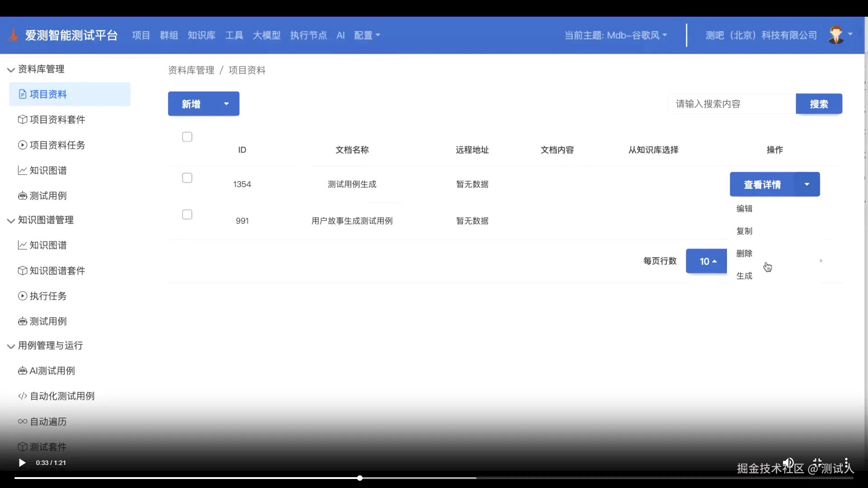Check the row with ID 991
Screen dimensions: 868x488
[187, 215]
